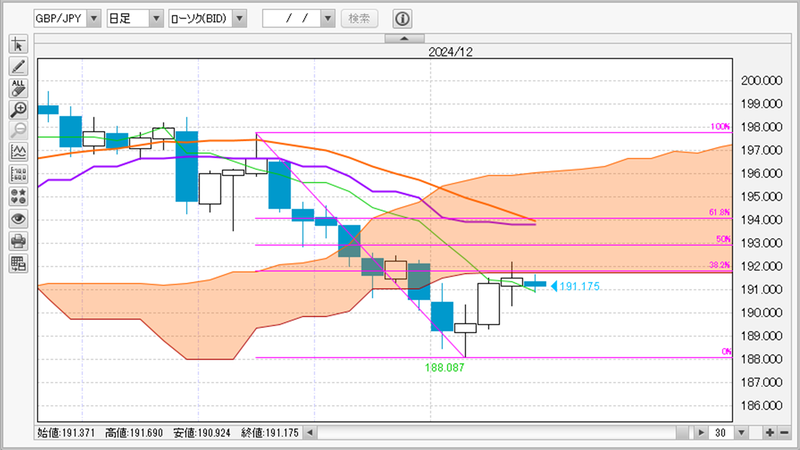Click the print chart icon
The width and height of the screenshot is (800, 450).
(x=18, y=241)
